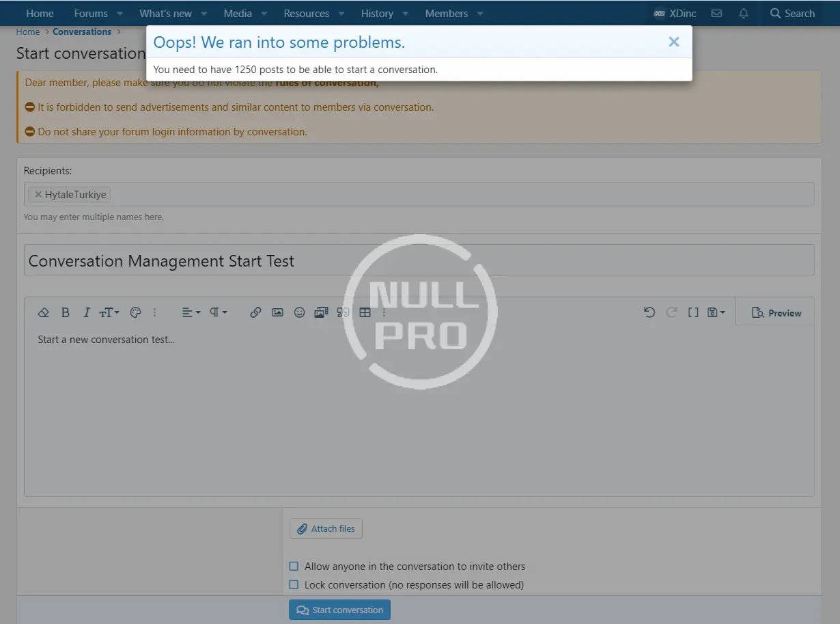The width and height of the screenshot is (840, 624).
Task: Check the Lock conversation option
Action: click(x=294, y=585)
